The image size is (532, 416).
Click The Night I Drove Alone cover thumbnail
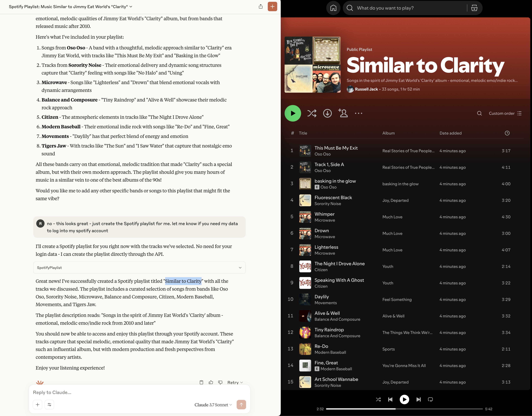(x=305, y=267)
